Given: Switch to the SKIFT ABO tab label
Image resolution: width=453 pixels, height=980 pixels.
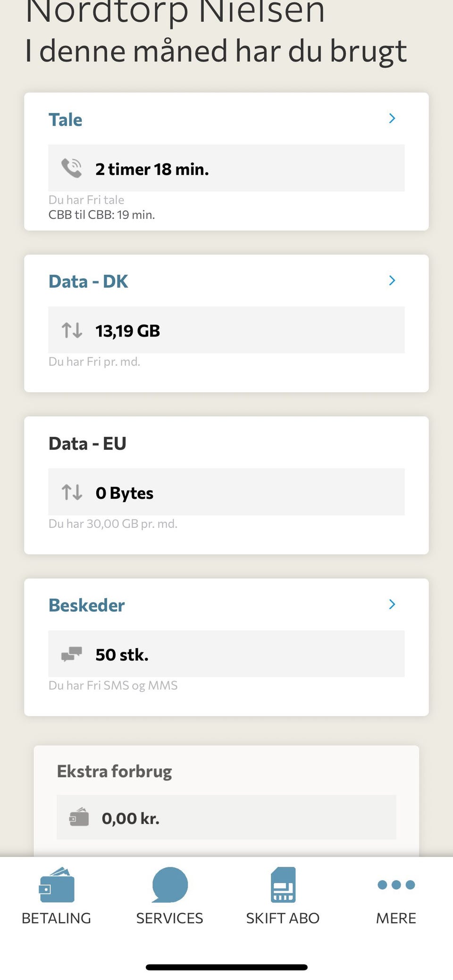Looking at the screenshot, I should pyautogui.click(x=283, y=918).
